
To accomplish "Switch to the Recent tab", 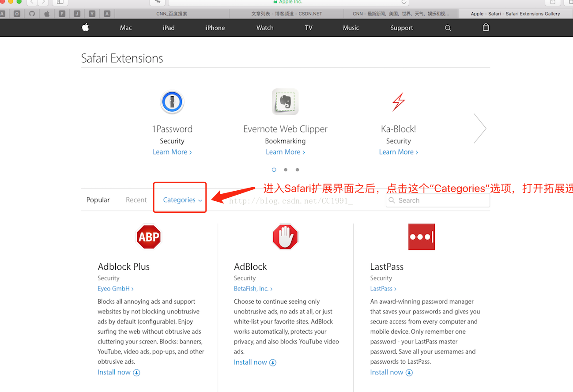I will tap(136, 200).
